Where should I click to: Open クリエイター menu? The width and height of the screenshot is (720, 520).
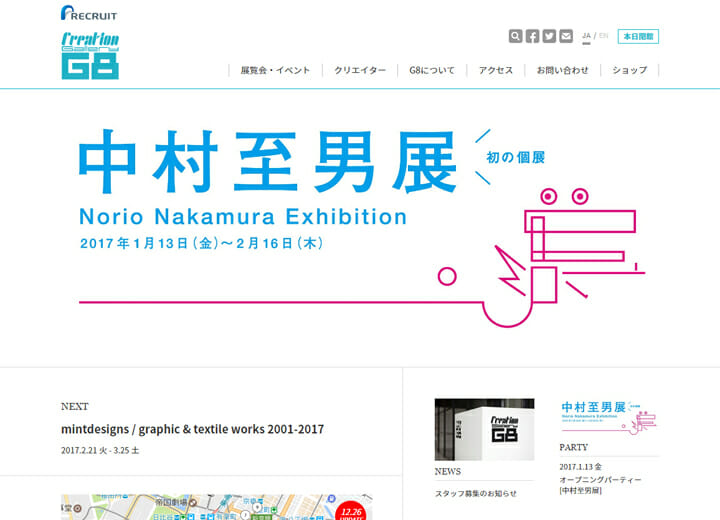(360, 70)
